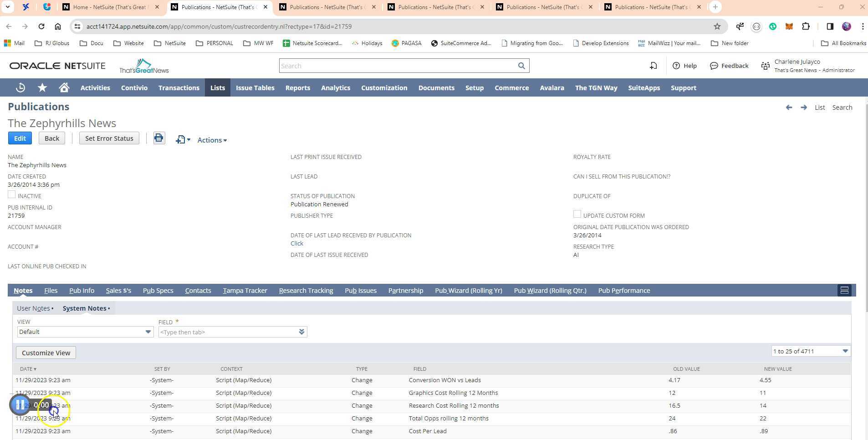Pause the screen recording
This screenshot has height=440, width=868.
(20, 405)
